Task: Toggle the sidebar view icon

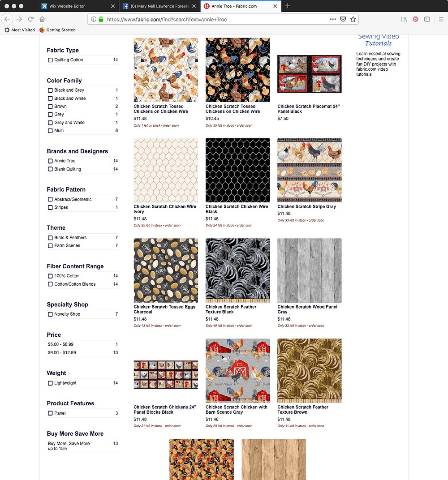Action: (x=427, y=19)
